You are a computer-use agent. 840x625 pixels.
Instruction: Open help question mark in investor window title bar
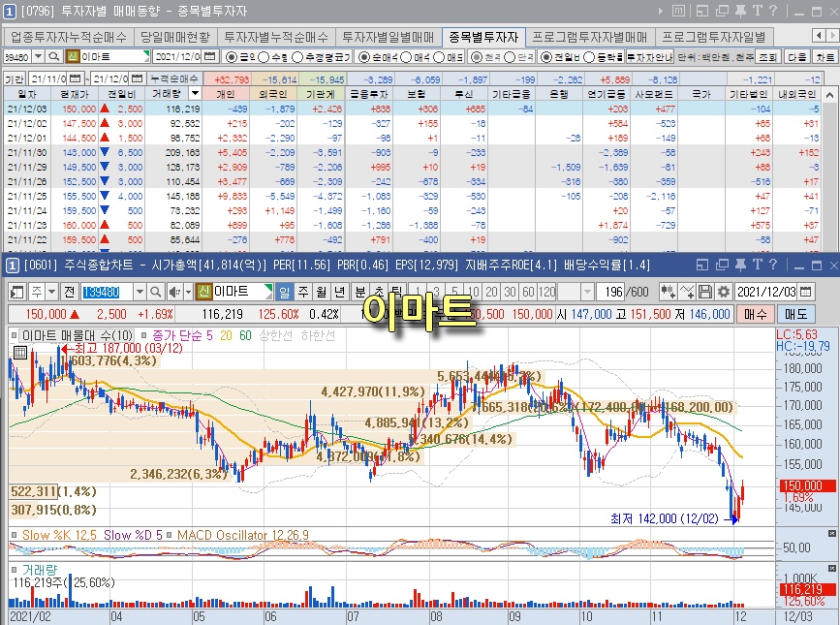coord(772,11)
